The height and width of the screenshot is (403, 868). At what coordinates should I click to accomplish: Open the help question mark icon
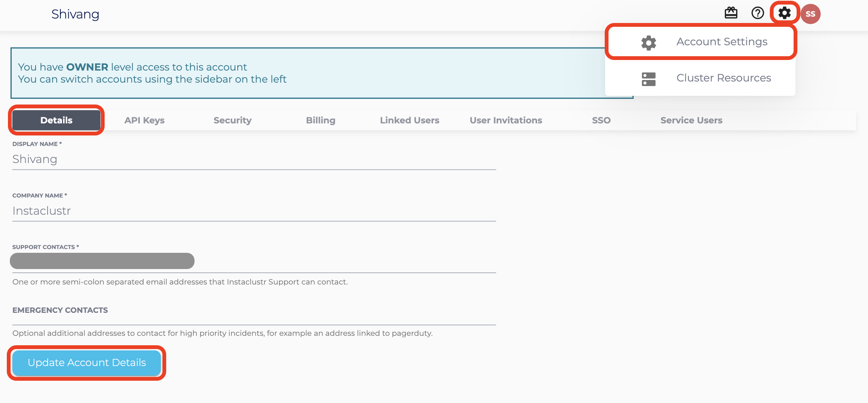(757, 13)
